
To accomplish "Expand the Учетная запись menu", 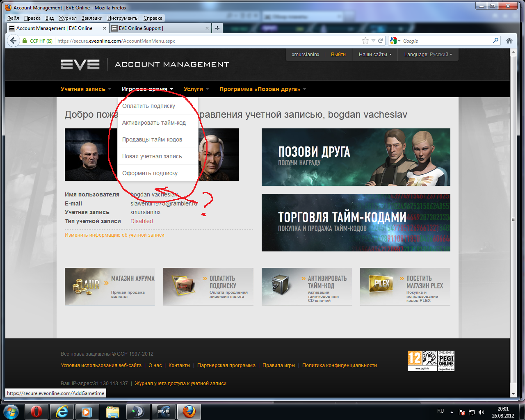I will point(86,89).
